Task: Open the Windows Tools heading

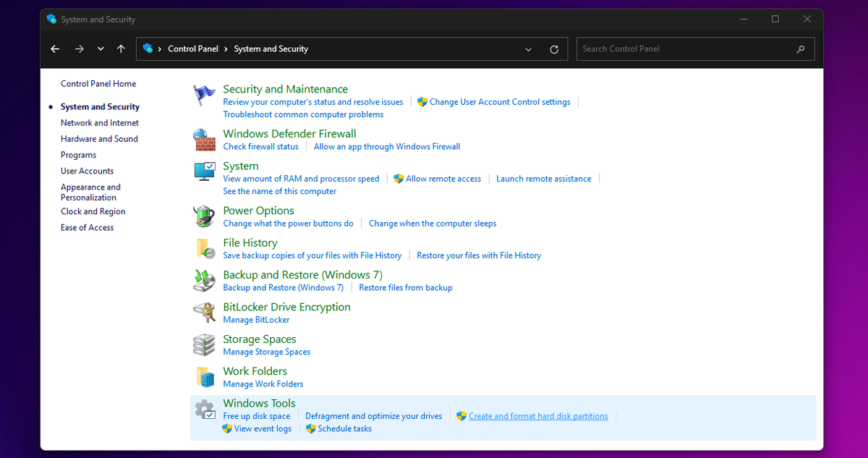Action: [259, 404]
